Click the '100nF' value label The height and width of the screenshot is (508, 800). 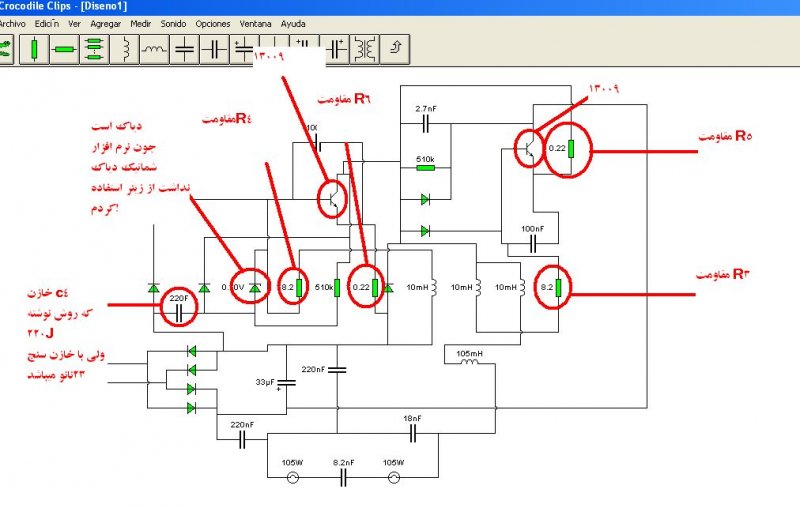coord(532,229)
